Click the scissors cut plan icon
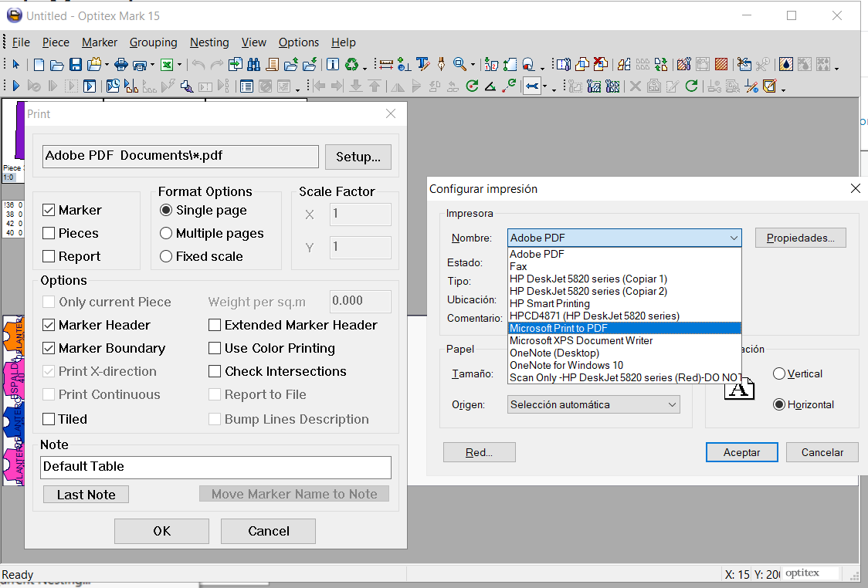 point(744,65)
